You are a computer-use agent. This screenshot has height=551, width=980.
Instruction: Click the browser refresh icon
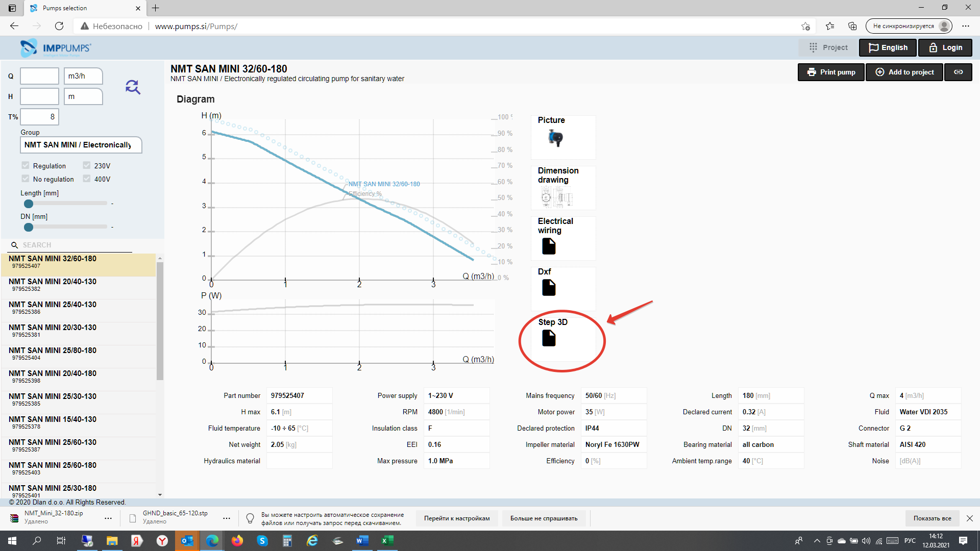(x=59, y=26)
